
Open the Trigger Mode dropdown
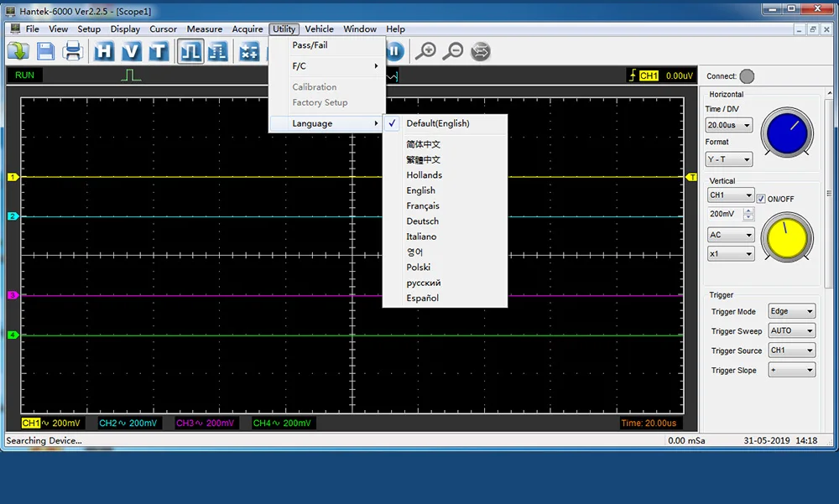[x=791, y=311]
